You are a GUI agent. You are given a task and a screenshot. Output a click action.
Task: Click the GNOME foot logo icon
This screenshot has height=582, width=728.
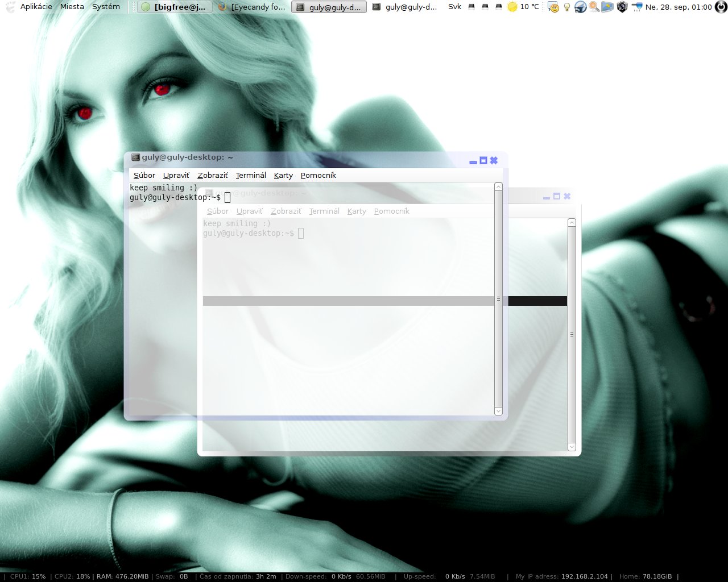point(10,7)
